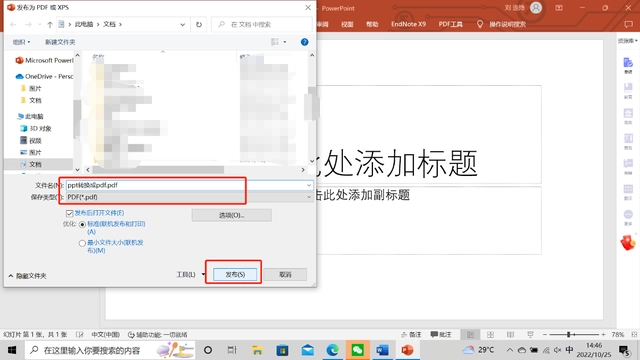640x360 pixels.
Task: Select Standard online publishing and printing option
Action: 82,224
